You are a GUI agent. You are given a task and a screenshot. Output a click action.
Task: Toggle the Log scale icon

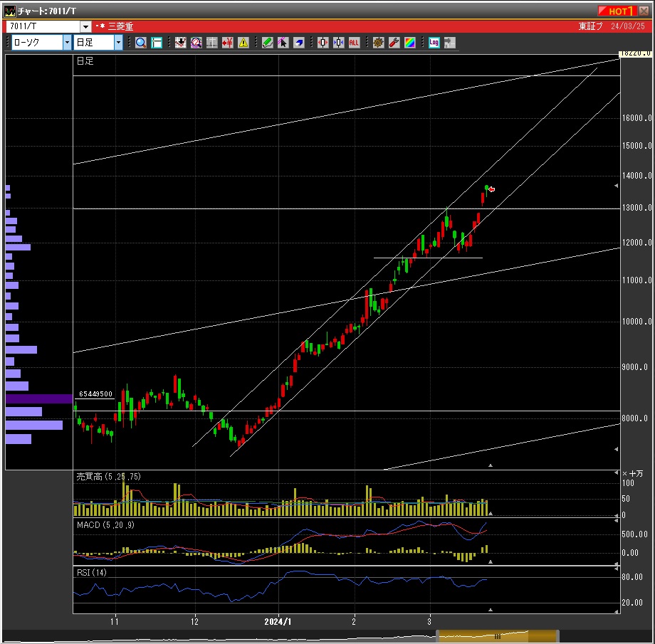click(434, 43)
